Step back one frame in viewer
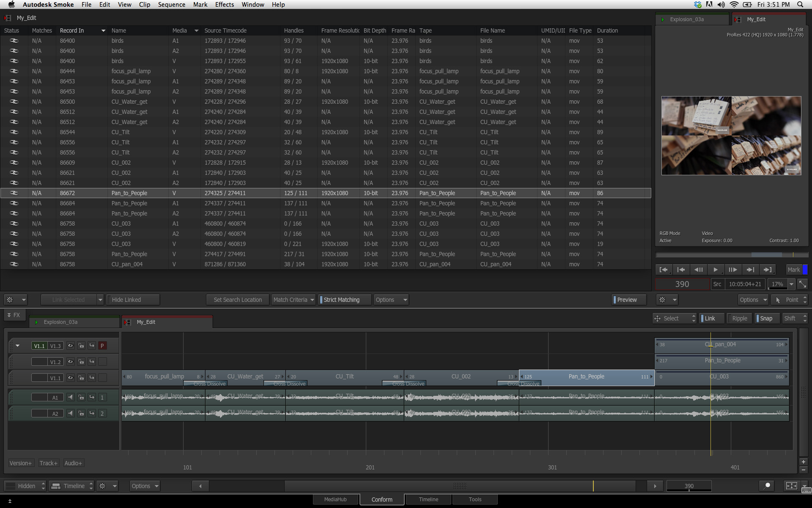 [698, 270]
